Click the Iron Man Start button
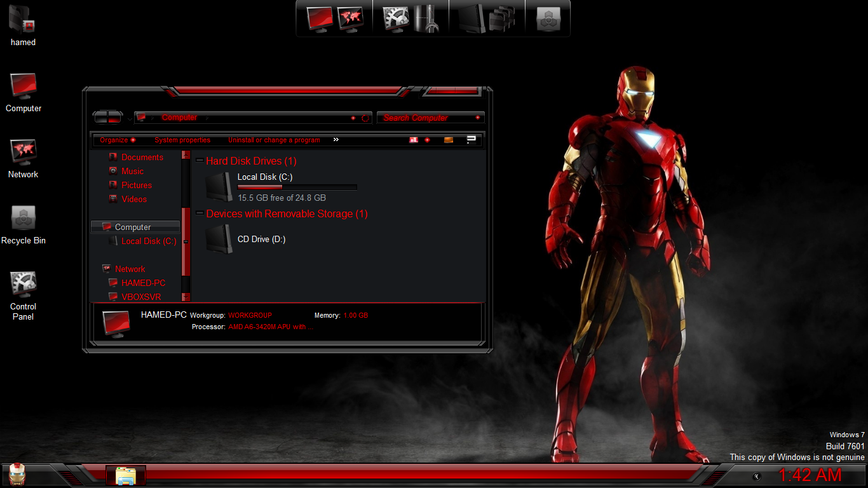868x488 pixels. point(17,475)
